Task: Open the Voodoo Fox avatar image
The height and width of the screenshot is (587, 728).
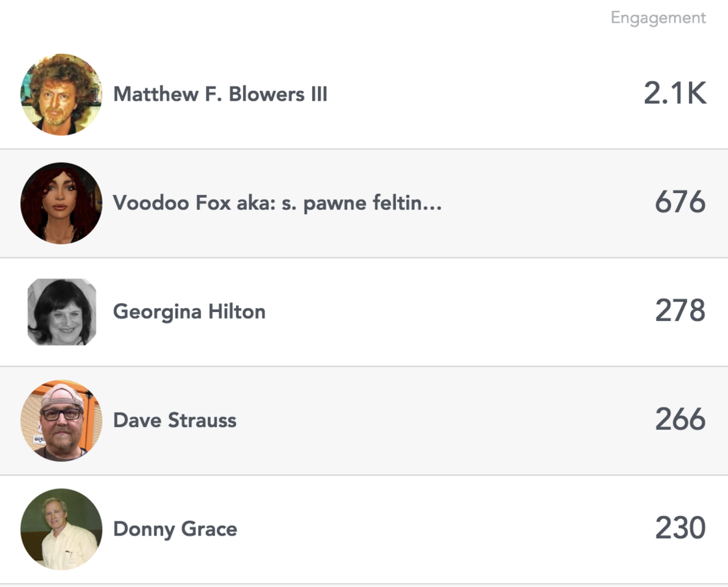Action: pyautogui.click(x=61, y=203)
